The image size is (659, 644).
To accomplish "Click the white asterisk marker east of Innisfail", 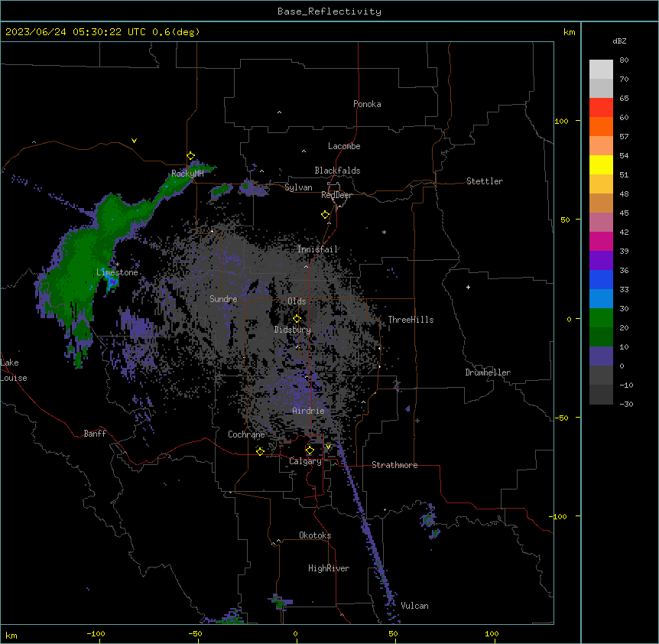I will [384, 232].
